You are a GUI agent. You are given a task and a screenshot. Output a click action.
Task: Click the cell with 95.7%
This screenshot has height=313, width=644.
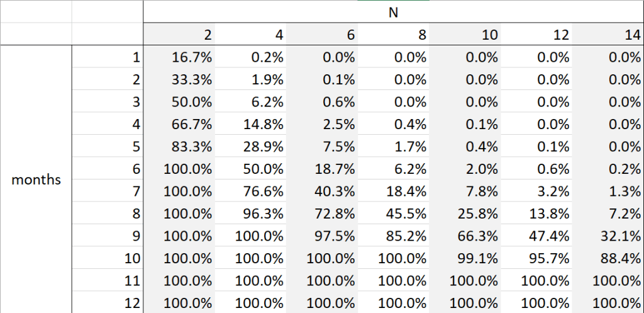[549, 258]
